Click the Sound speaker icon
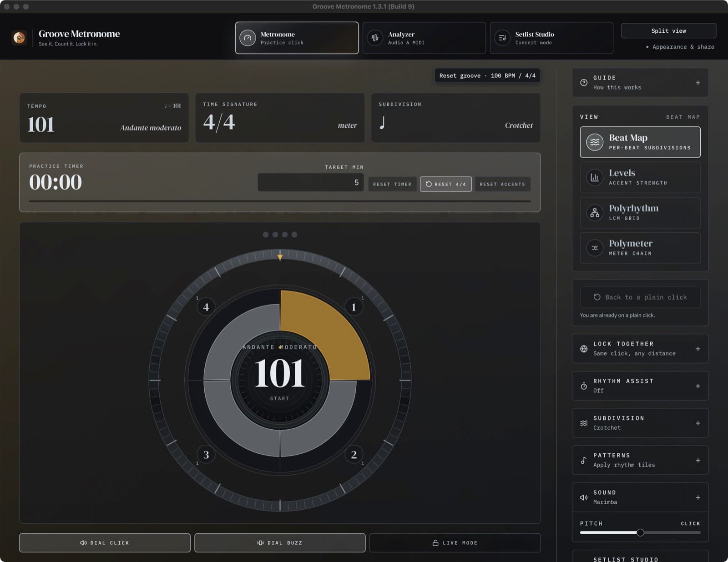Viewport: 728px width, 562px height. [x=584, y=497]
